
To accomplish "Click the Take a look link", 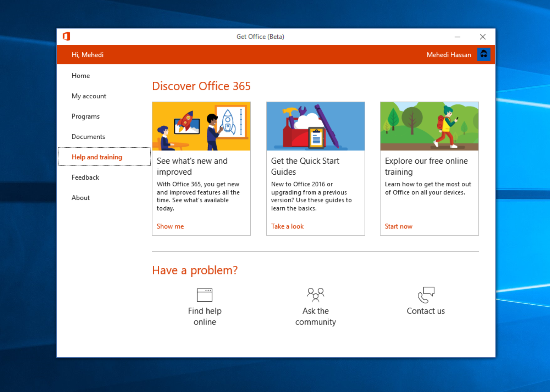I will click(287, 226).
